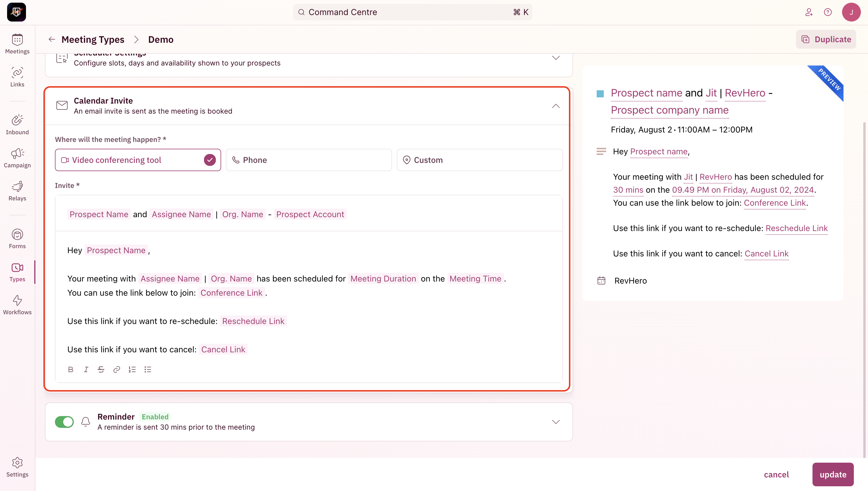This screenshot has width=868, height=491.
Task: Click the Enabled badge beside Reminder
Action: [x=155, y=417]
